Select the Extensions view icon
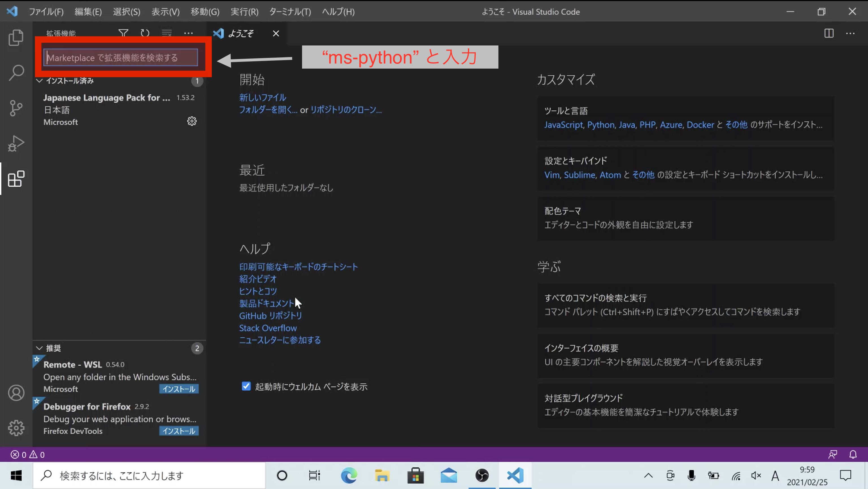This screenshot has height=489, width=868. pos(16,179)
